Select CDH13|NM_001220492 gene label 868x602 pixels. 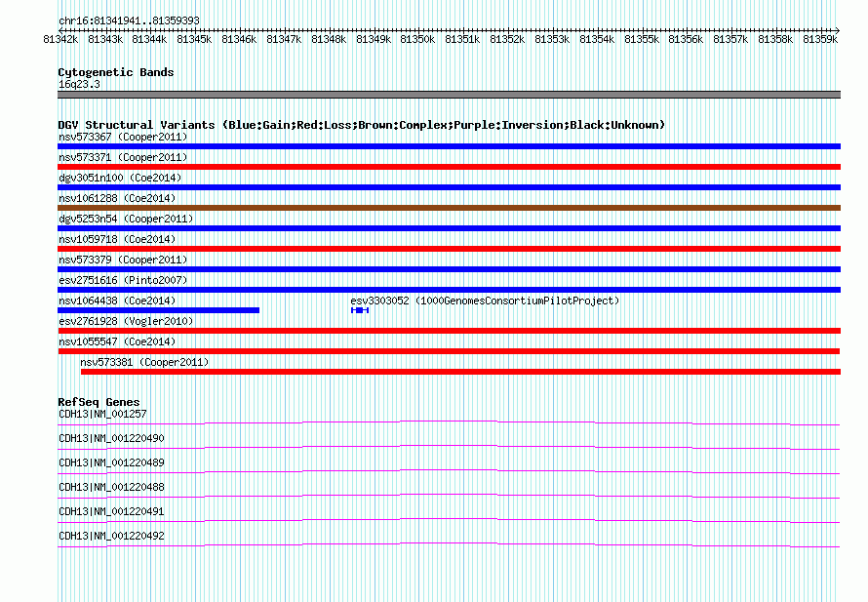tap(112, 536)
